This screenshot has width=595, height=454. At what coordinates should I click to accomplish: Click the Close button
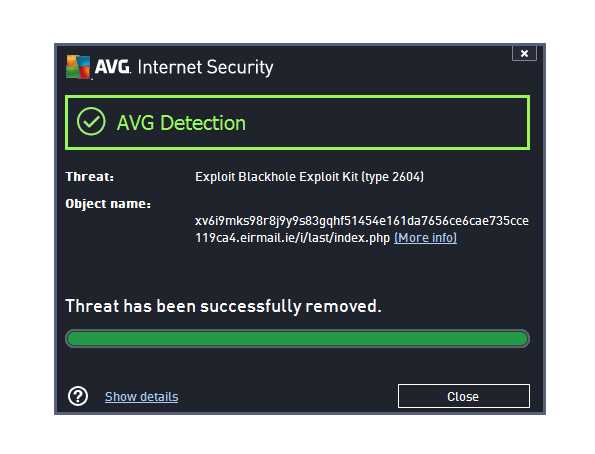(464, 396)
